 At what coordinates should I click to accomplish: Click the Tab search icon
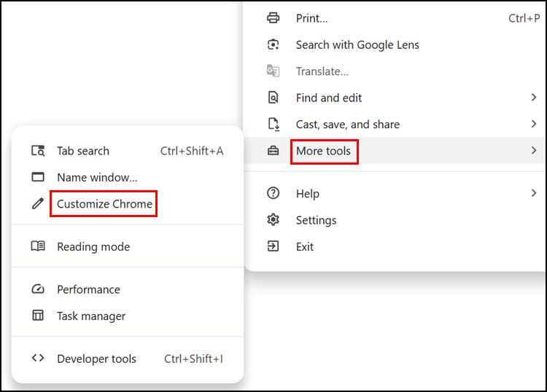(38, 151)
